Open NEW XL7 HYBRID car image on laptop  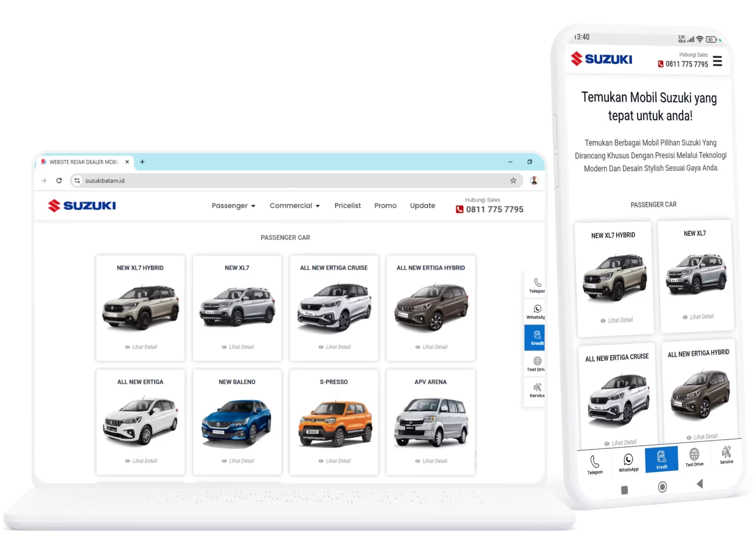(x=140, y=307)
